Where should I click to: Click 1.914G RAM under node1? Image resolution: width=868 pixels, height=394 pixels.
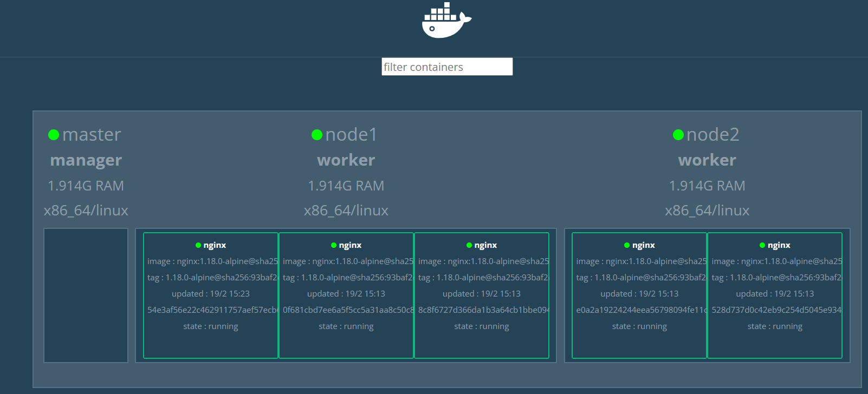click(346, 186)
